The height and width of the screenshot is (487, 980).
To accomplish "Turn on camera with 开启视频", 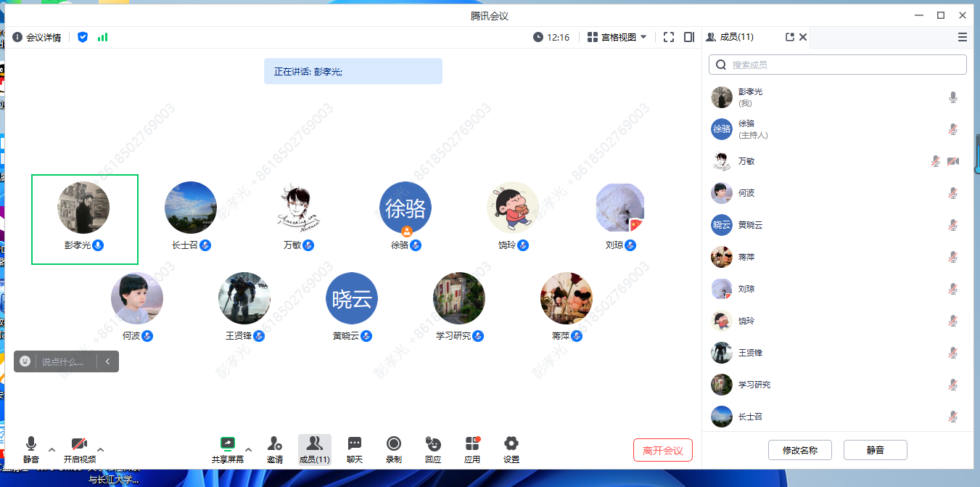I will [x=79, y=444].
